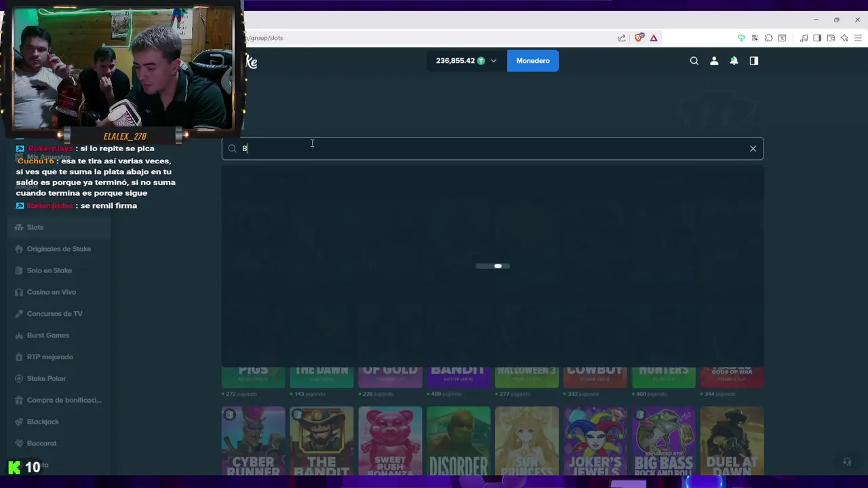Open the Disorder game thumbnail
This screenshot has height=488, width=868.
pyautogui.click(x=458, y=441)
